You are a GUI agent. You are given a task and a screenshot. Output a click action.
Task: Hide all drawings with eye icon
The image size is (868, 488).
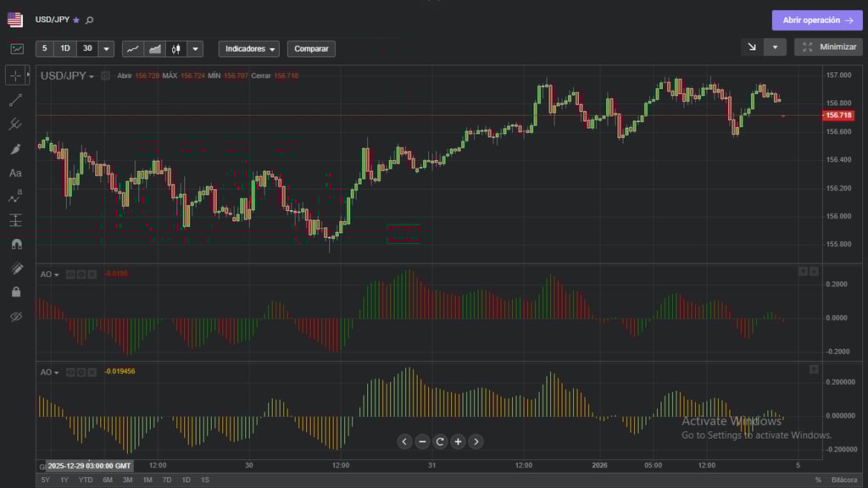coord(16,317)
